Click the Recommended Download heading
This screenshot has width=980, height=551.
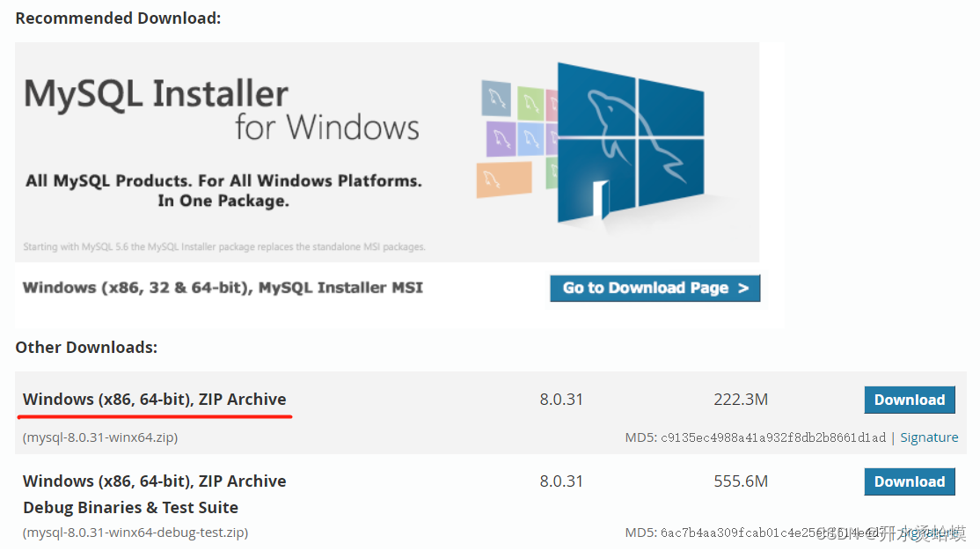click(x=118, y=18)
